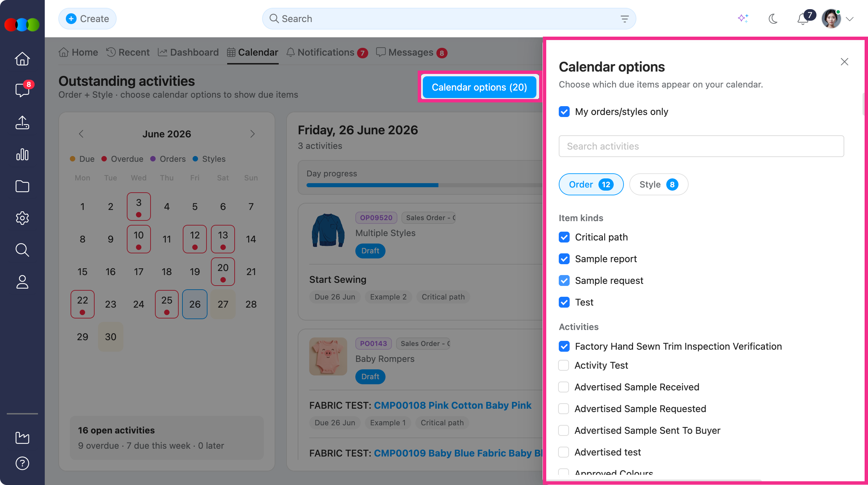Uncheck the Test item kind checkbox
868x485 pixels.
tap(564, 302)
